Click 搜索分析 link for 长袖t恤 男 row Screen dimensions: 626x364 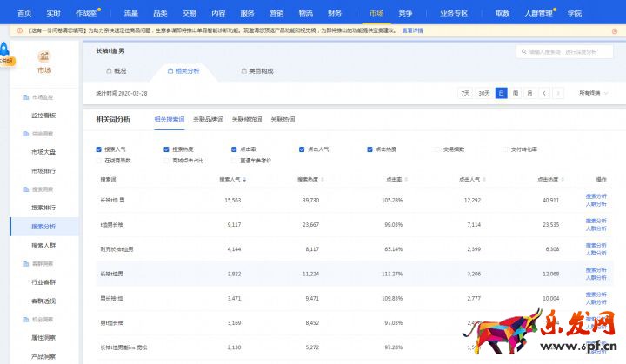(596, 197)
